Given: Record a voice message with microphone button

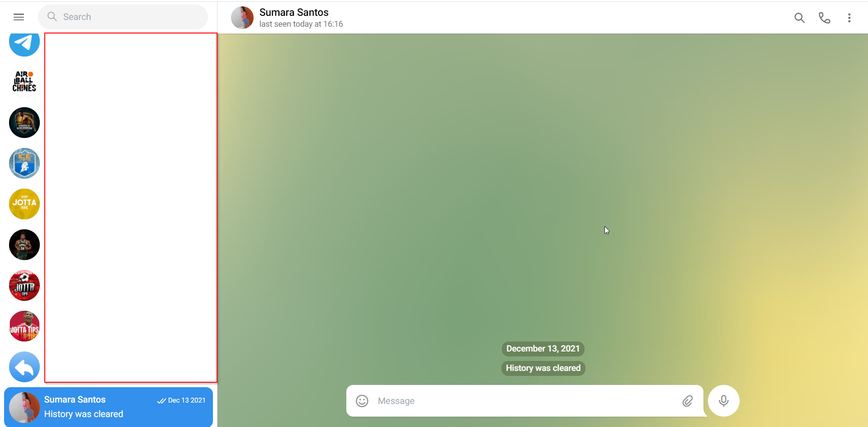Looking at the screenshot, I should pos(723,401).
